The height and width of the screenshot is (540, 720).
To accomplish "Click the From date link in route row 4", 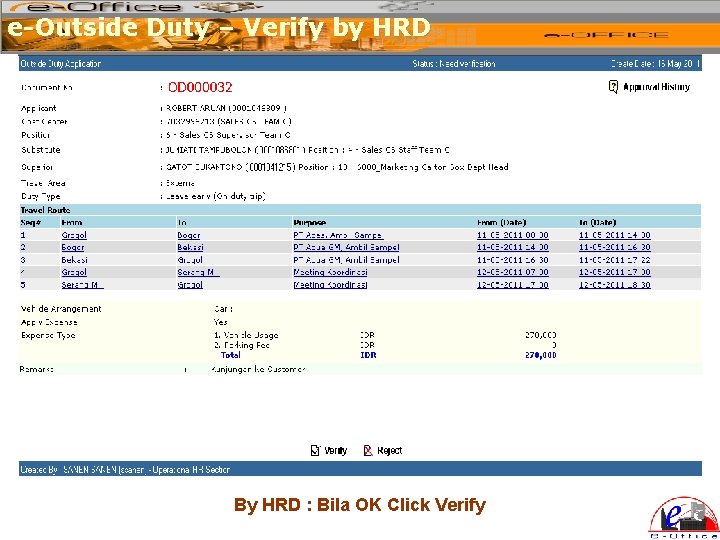I will (x=512, y=272).
